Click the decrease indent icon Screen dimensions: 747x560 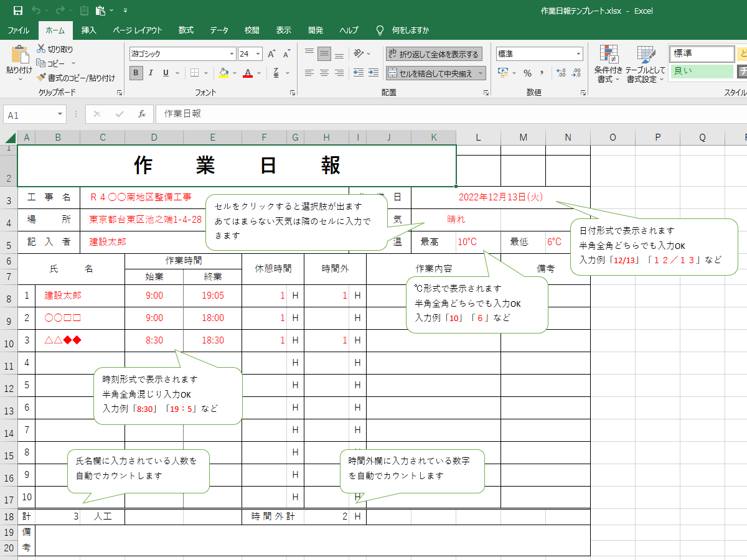pyautogui.click(x=358, y=73)
